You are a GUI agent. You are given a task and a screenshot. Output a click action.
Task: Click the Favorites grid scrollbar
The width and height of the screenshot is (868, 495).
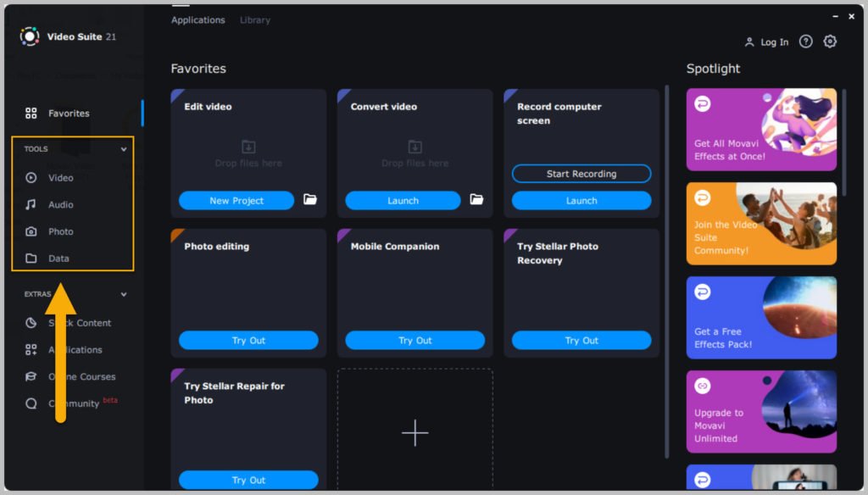point(666,271)
